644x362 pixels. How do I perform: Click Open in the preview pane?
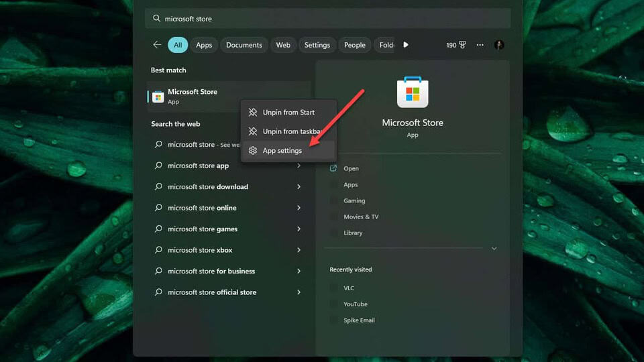point(351,169)
